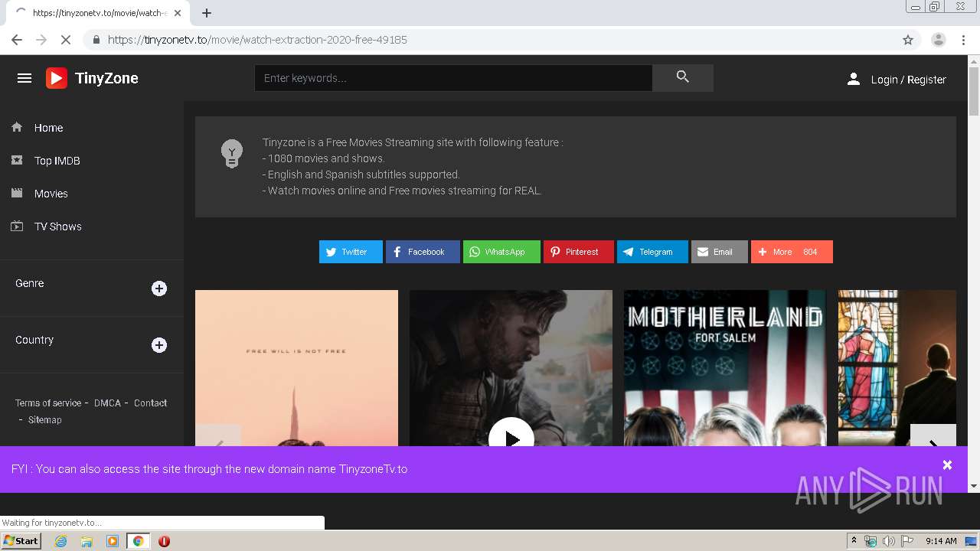Open Login / Register
The image size is (980, 551).
[908, 80]
